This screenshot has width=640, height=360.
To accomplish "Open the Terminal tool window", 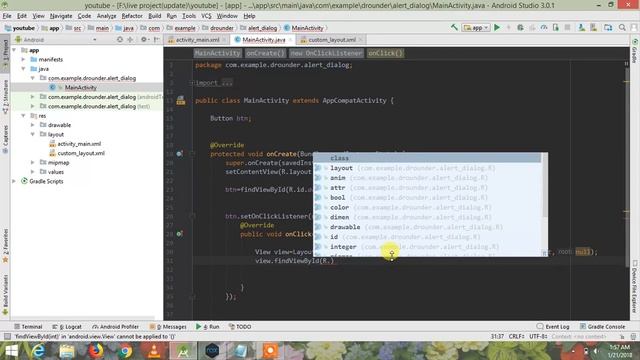I will (28, 327).
